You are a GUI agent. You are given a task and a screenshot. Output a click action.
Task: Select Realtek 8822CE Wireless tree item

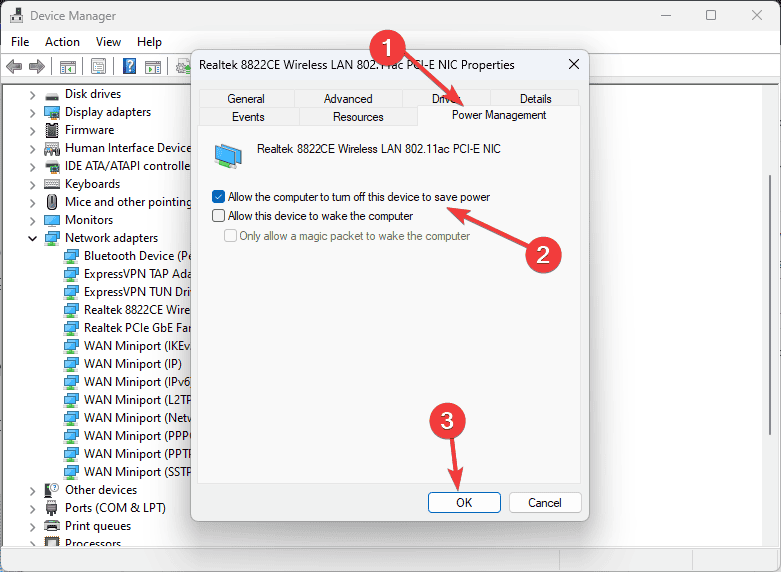[x=136, y=310]
